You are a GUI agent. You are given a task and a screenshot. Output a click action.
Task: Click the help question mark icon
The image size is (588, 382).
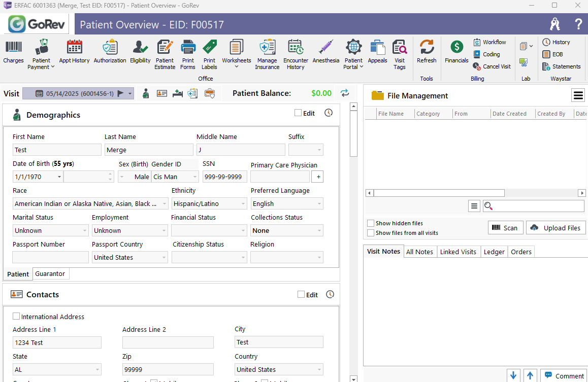click(578, 24)
